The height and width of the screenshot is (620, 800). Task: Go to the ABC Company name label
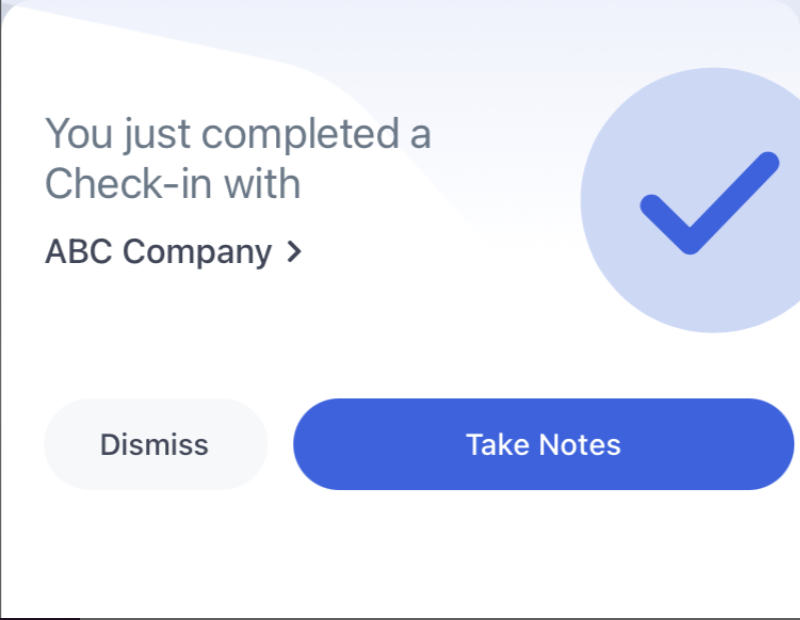[x=159, y=252]
